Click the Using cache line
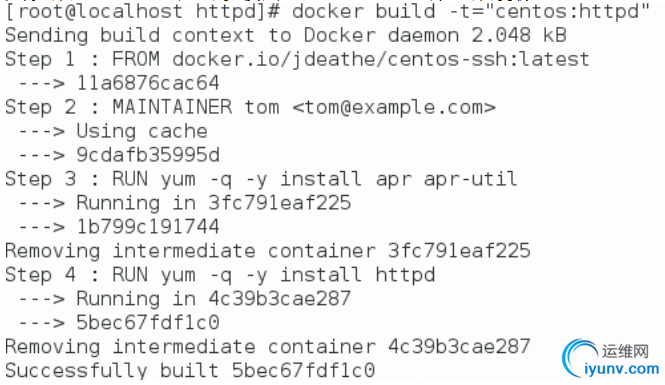Image resolution: width=665 pixels, height=385 pixels. click(113, 131)
